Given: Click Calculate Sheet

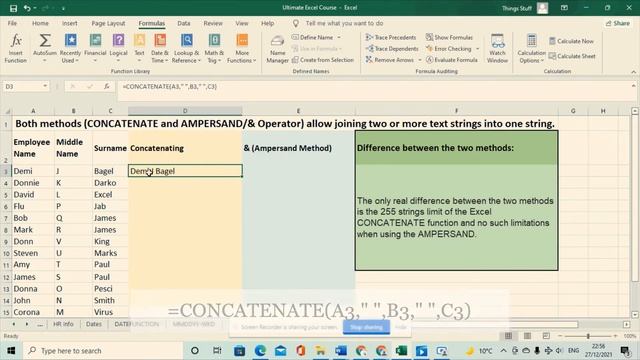Looking at the screenshot, I should [572, 56].
